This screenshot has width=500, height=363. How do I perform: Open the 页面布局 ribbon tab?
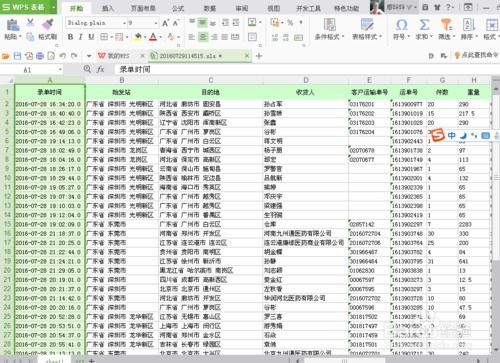pos(143,8)
